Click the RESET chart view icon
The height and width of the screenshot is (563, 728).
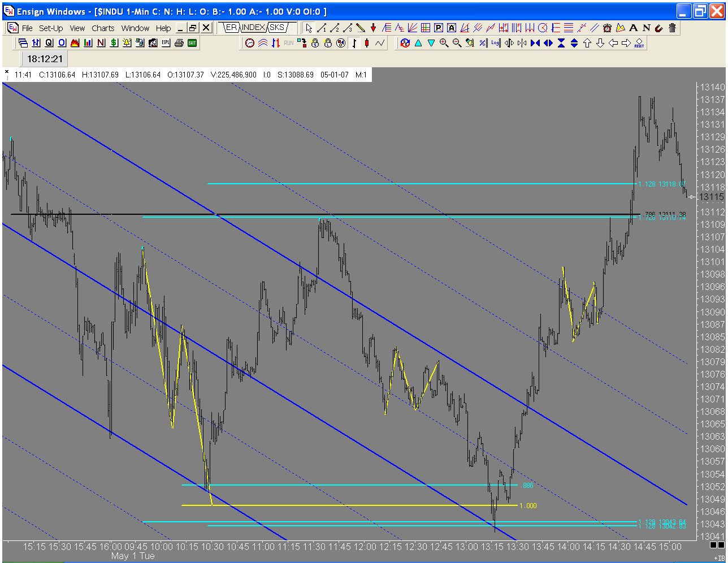point(639,43)
